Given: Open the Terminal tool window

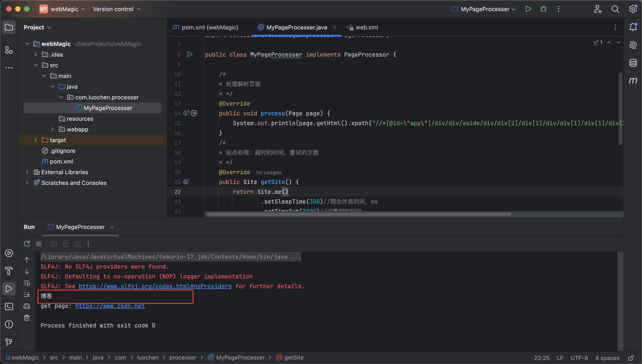Looking at the screenshot, I should point(9,307).
